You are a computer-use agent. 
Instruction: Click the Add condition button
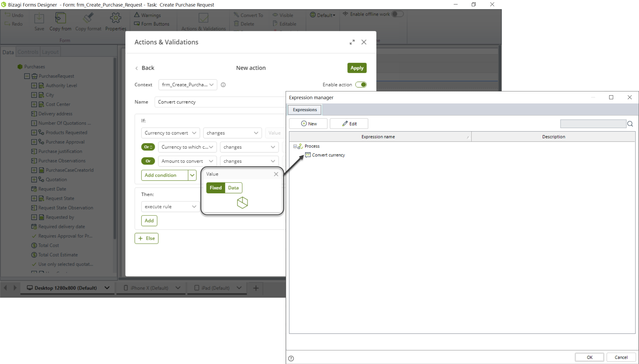tap(165, 175)
